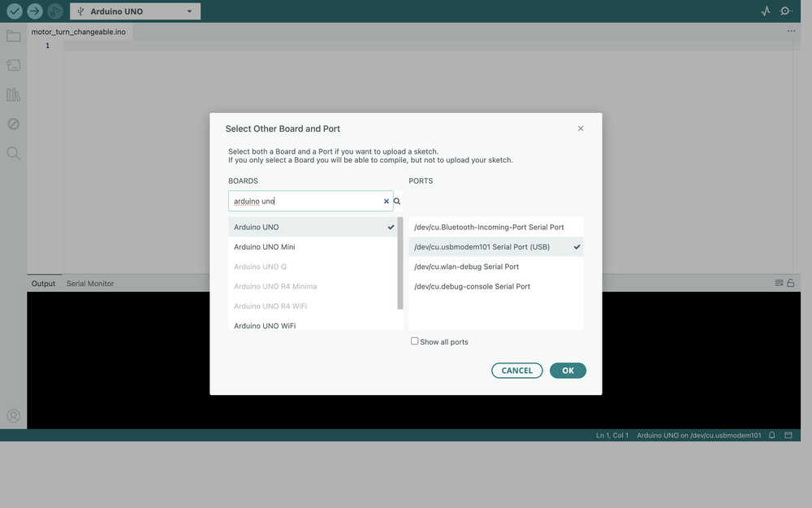
Task: Click the boards list scrollbar
Action: coord(400,263)
